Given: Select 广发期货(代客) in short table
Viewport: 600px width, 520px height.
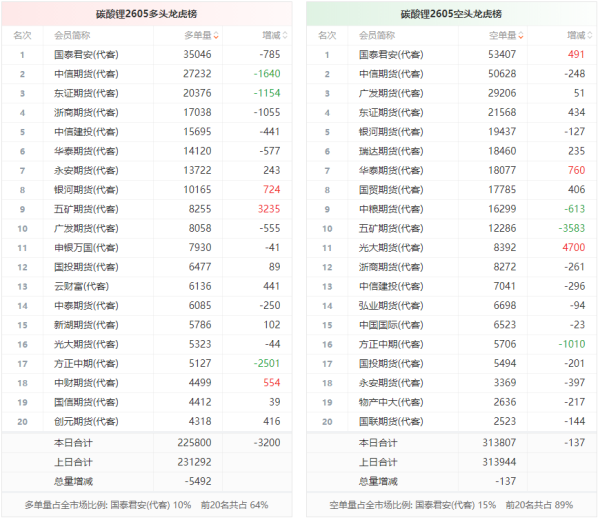Looking at the screenshot, I should coord(391,93).
